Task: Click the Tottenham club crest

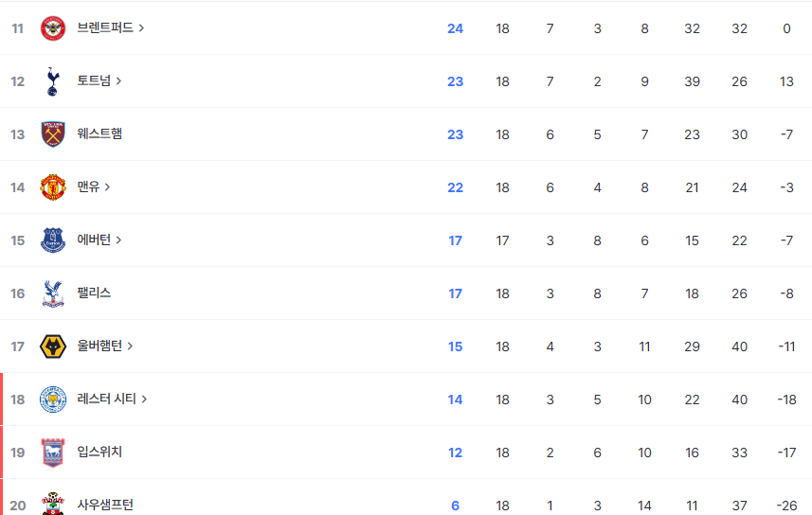Action: 53,81
